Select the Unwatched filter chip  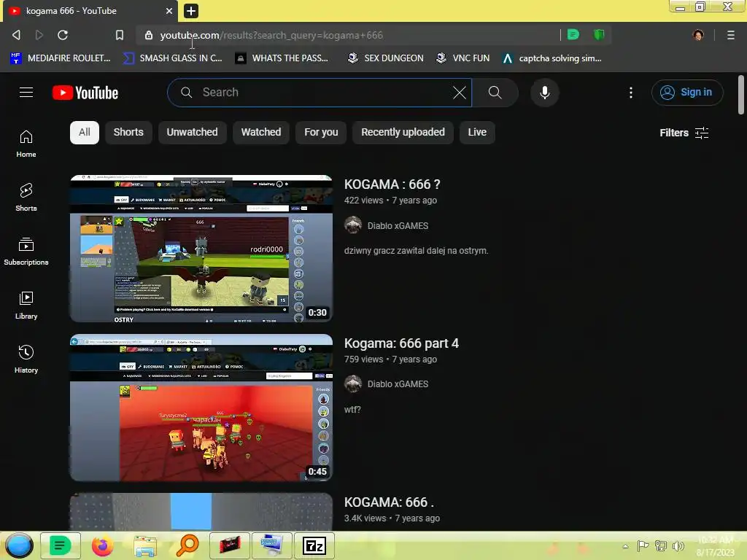(192, 132)
